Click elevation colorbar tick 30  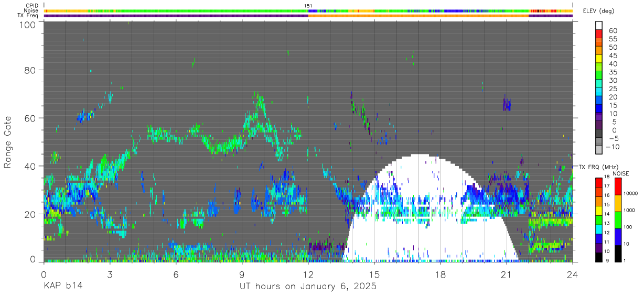[x=613, y=80]
